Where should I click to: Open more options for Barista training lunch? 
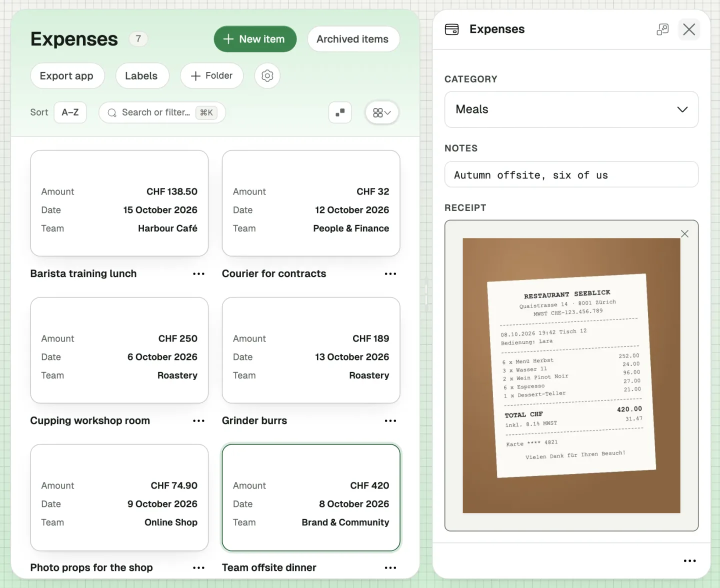coord(198,274)
